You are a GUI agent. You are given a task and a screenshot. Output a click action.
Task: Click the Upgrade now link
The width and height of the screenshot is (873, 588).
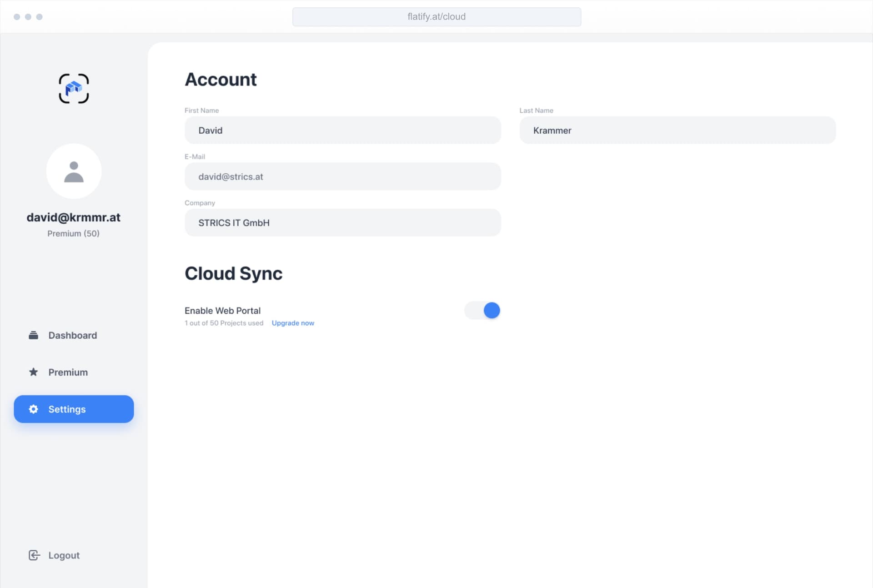coord(293,323)
